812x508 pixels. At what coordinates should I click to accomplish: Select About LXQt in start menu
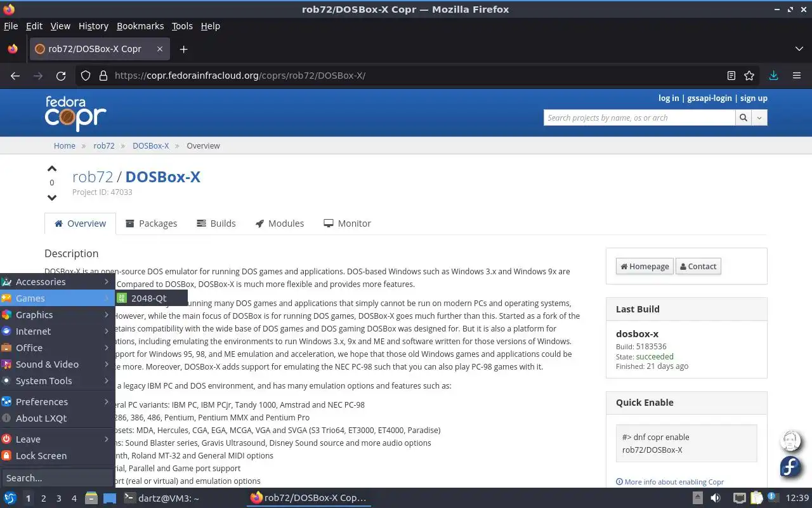[57, 418]
